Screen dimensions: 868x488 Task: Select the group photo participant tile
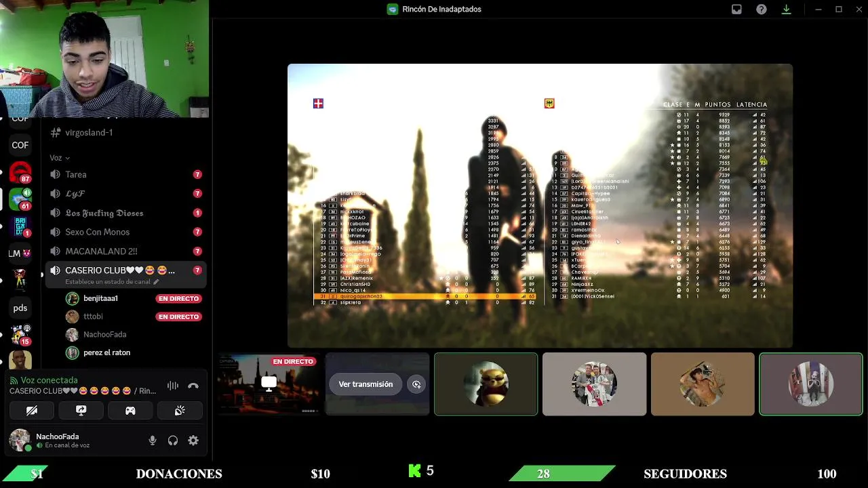(x=594, y=384)
